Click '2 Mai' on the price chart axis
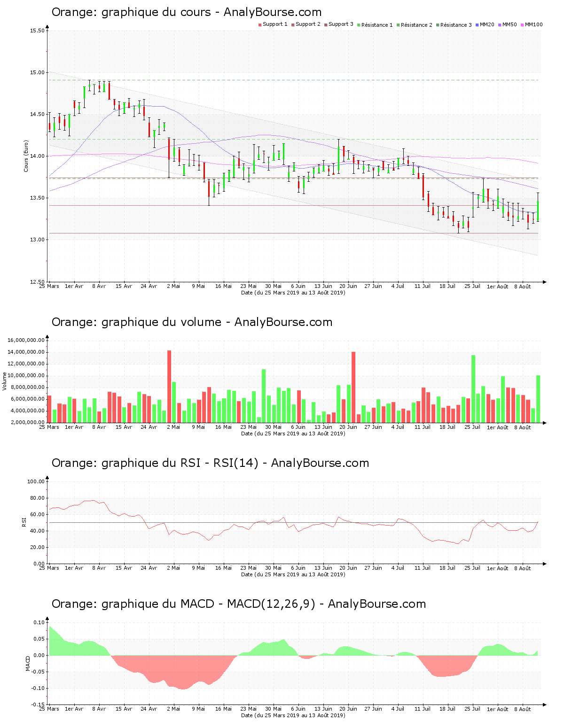The height and width of the screenshot is (728, 564). click(x=173, y=286)
